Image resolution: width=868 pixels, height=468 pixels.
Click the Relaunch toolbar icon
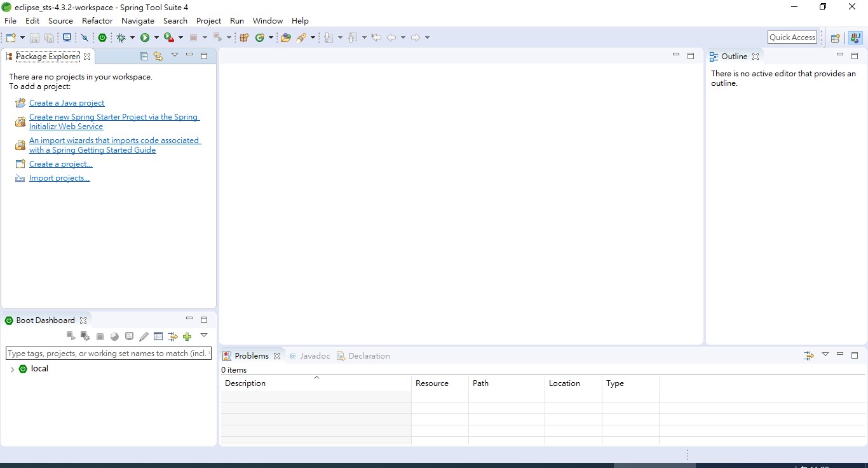[218, 38]
